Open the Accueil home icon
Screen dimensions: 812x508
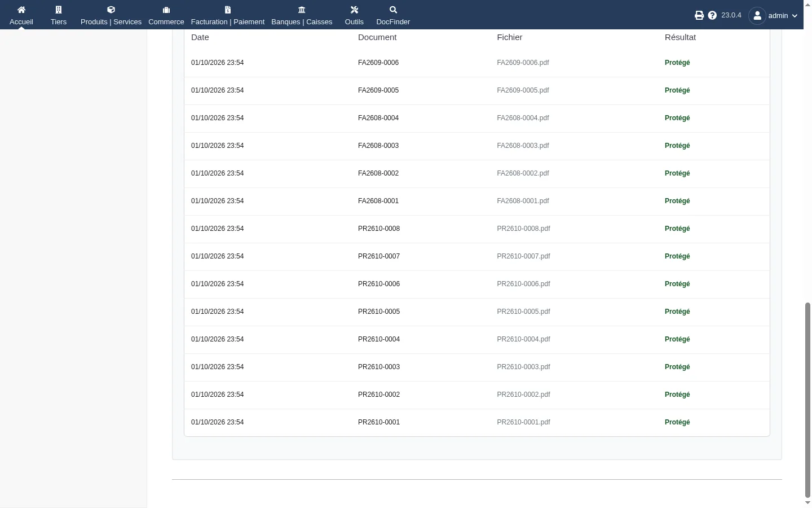[x=21, y=10]
